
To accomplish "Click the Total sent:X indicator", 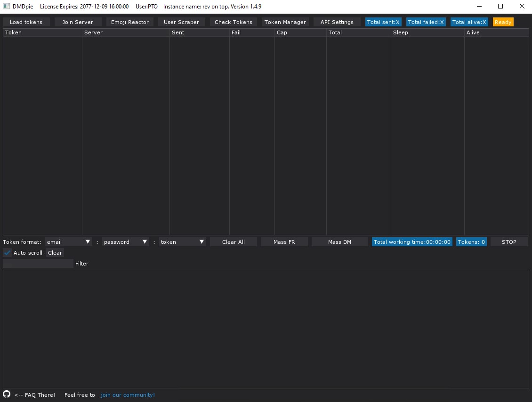I will pos(383,22).
